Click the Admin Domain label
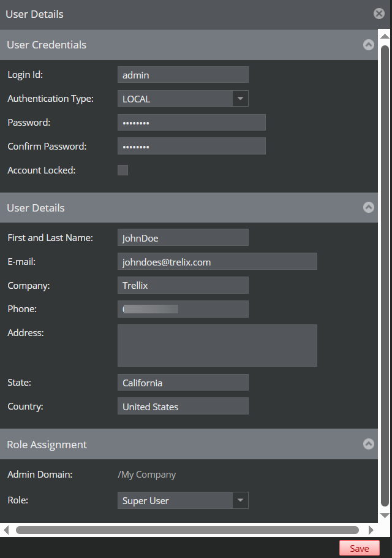Screen dimensions: 392x558 [x=40, y=475]
